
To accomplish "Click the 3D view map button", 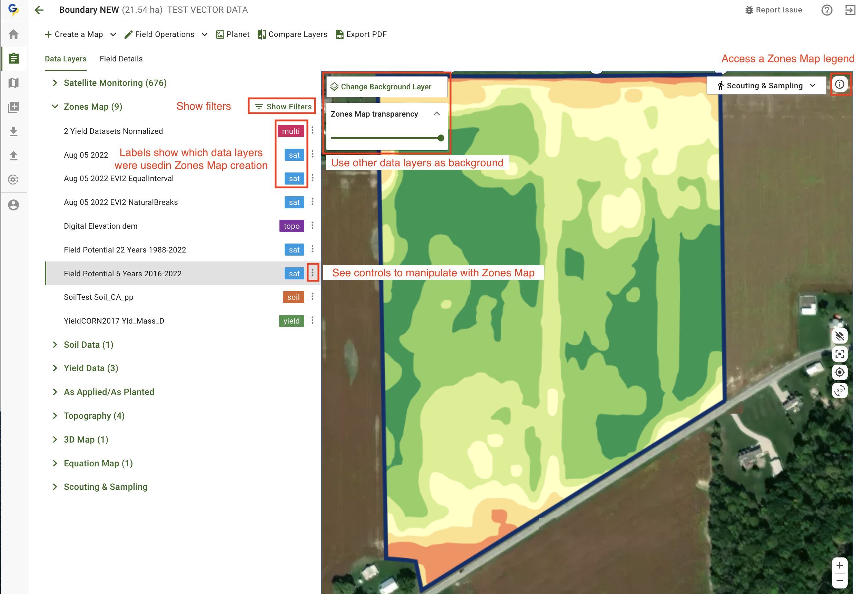I will click(839, 390).
